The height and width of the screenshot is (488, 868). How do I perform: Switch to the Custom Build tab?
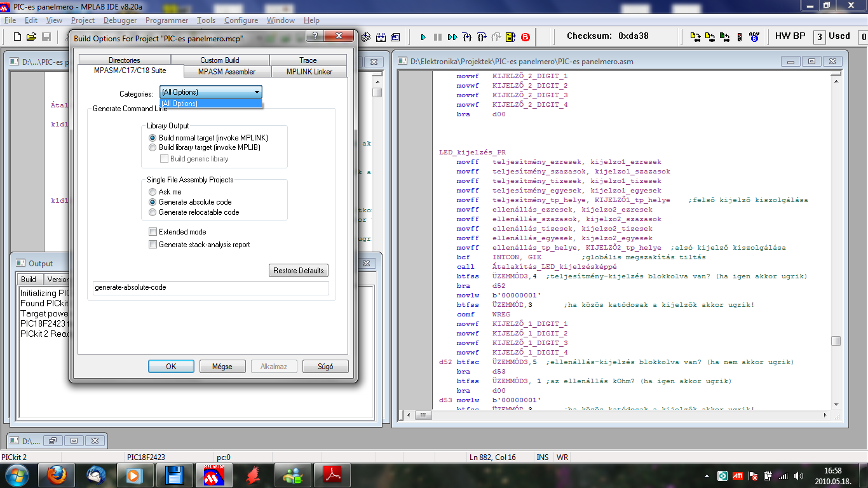pyautogui.click(x=220, y=60)
